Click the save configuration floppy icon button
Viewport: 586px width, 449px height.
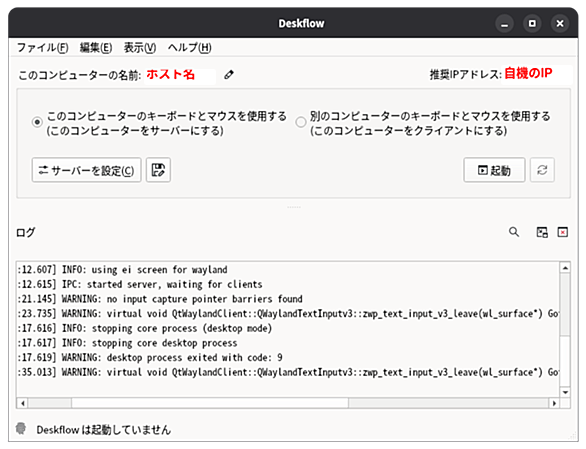158,170
